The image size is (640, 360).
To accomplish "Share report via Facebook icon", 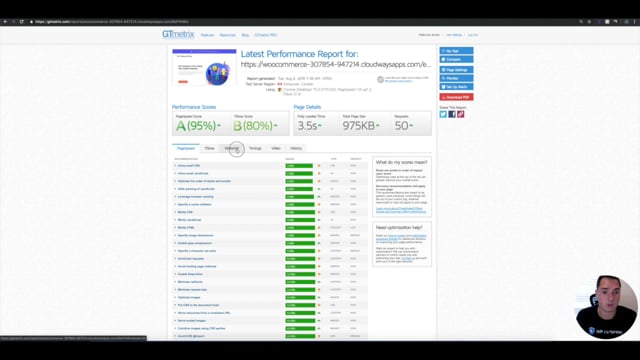I will [x=452, y=114].
